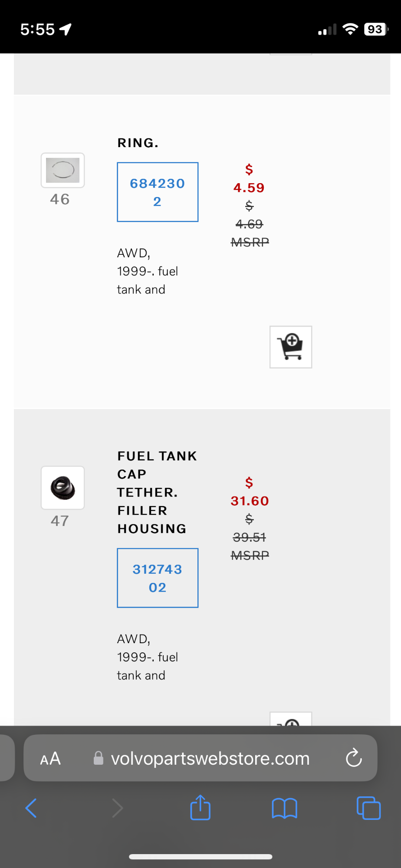
Task: Add Fuel Tank Cap Tether to cart
Action: pyautogui.click(x=291, y=719)
